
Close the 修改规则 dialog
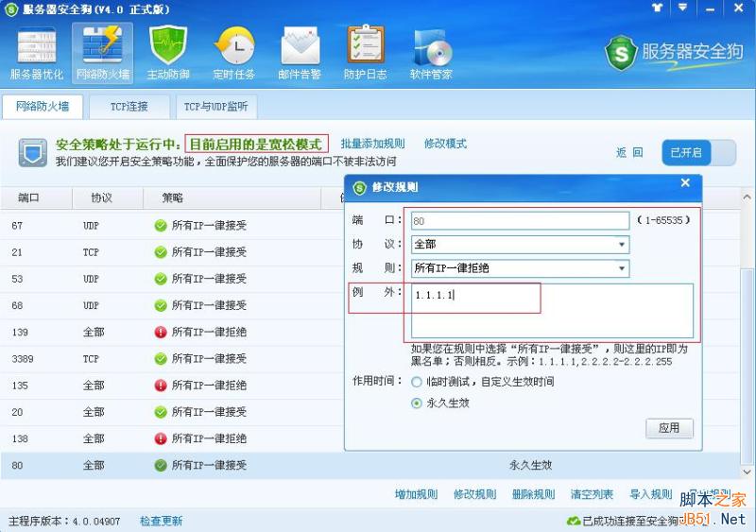685,183
